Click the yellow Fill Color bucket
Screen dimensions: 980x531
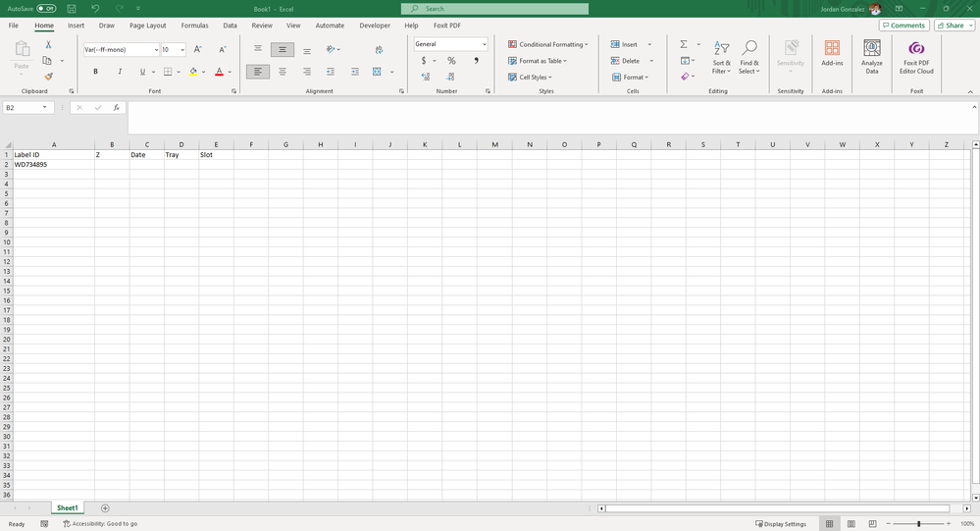click(x=193, y=72)
